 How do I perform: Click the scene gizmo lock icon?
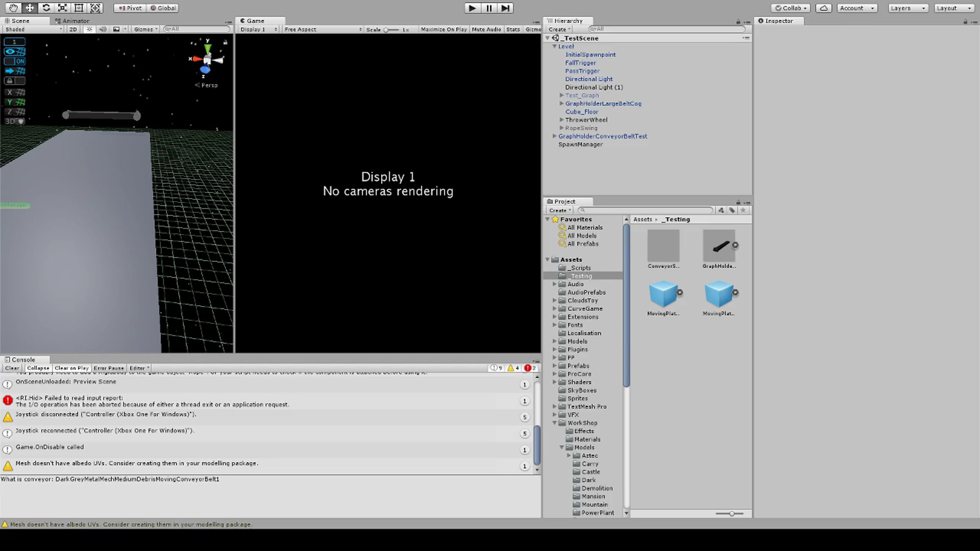225,42
